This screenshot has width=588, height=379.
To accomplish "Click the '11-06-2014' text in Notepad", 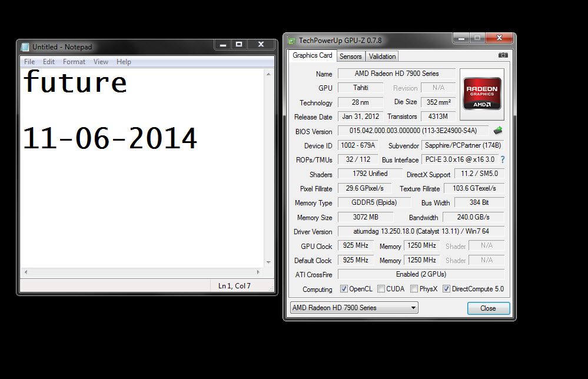I will 110,138.
